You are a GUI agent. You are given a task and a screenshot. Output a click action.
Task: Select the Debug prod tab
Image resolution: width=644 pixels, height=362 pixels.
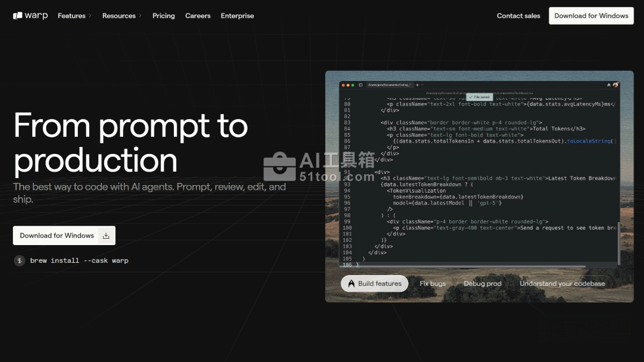[x=482, y=284]
